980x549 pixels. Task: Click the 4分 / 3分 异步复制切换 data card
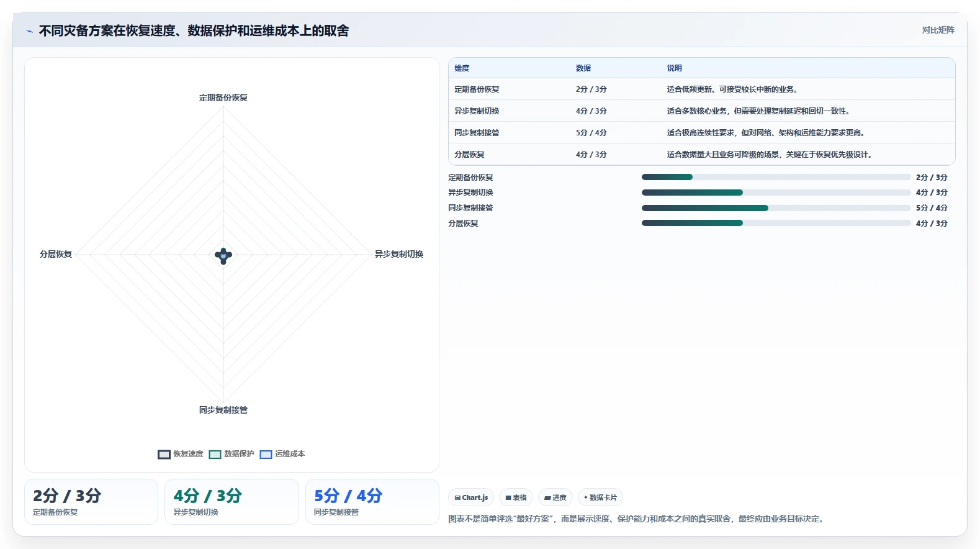coord(232,502)
